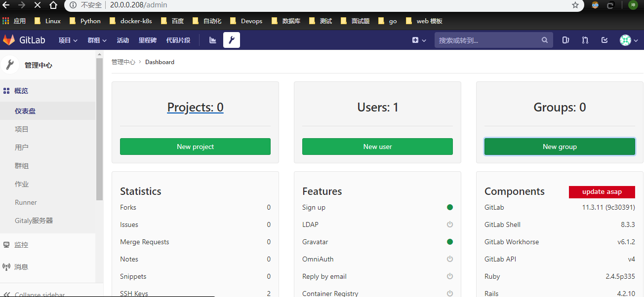Open the apps grid bookmark icon
644x297 pixels.
tap(6, 21)
